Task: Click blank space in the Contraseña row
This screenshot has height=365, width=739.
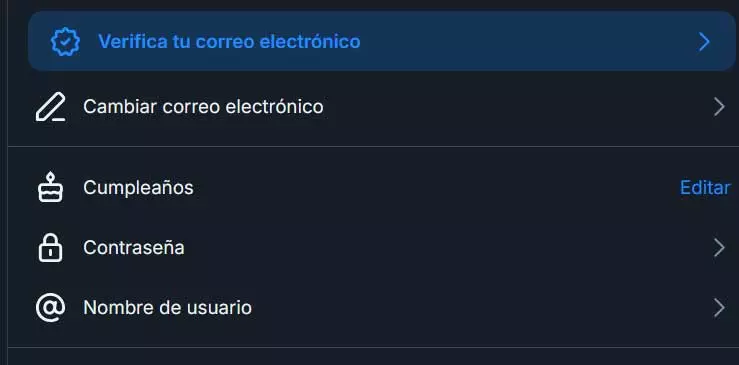Action: pos(448,248)
